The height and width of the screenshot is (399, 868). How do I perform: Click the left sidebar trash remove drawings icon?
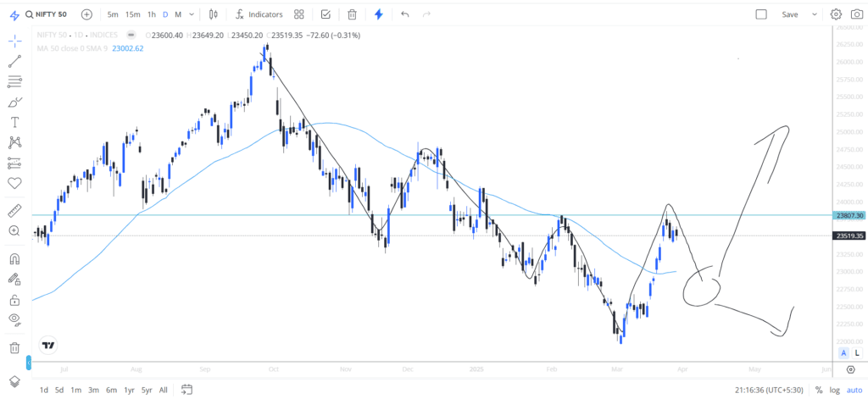tap(15, 347)
